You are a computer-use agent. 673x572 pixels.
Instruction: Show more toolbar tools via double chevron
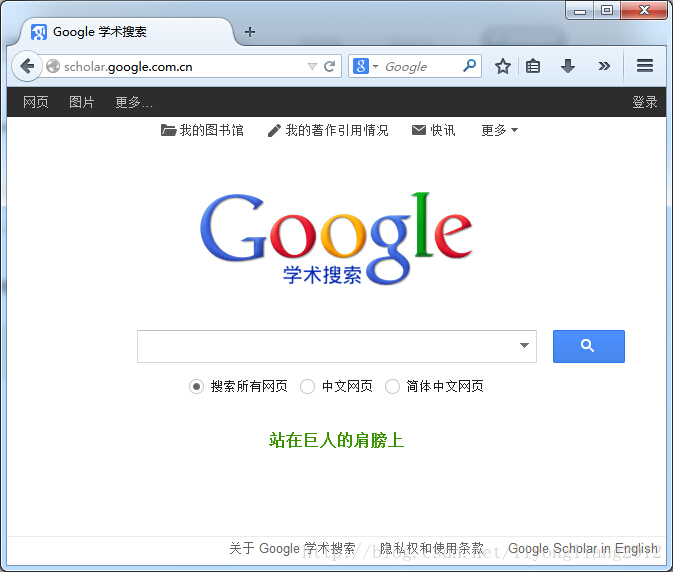[604, 66]
